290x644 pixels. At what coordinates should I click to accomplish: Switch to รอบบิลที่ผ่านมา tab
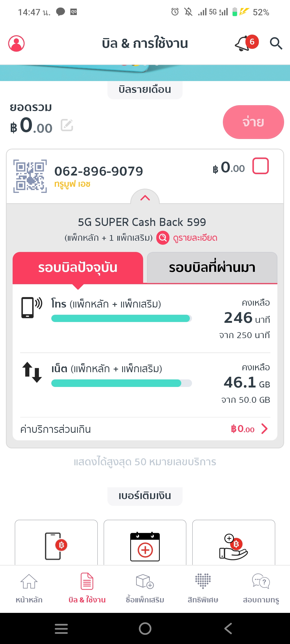pos(212,268)
